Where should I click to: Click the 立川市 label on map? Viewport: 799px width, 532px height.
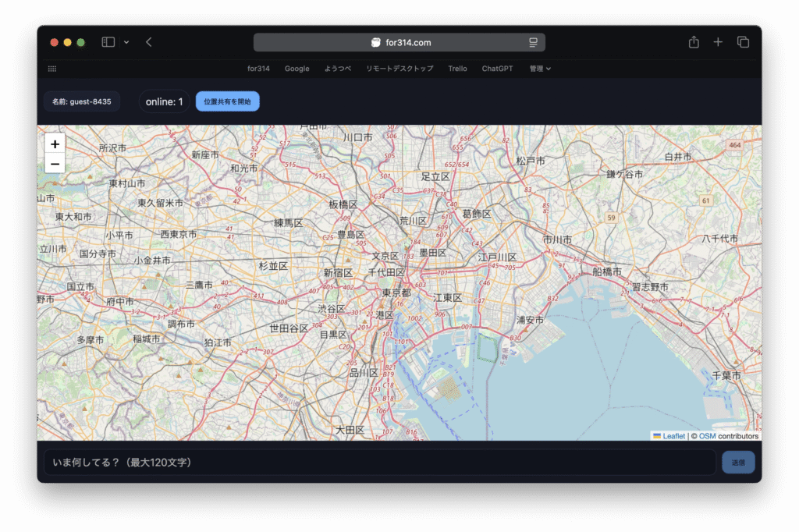click(x=53, y=249)
